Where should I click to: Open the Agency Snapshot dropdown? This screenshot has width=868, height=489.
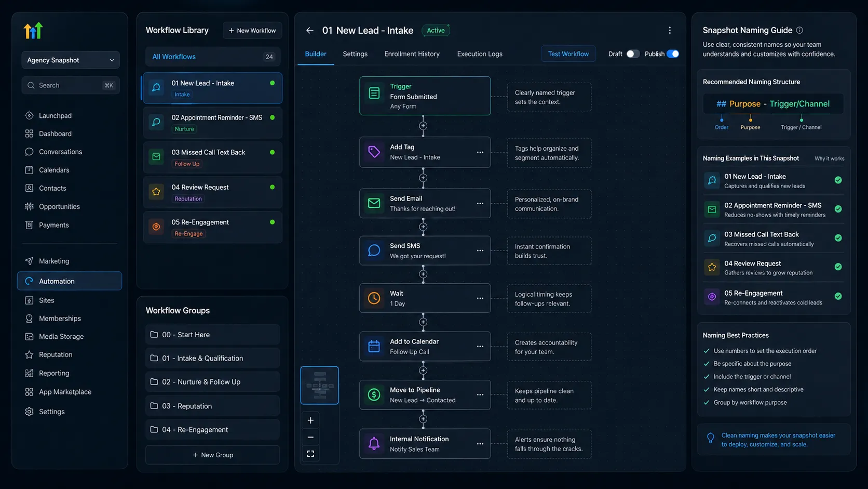coord(71,60)
